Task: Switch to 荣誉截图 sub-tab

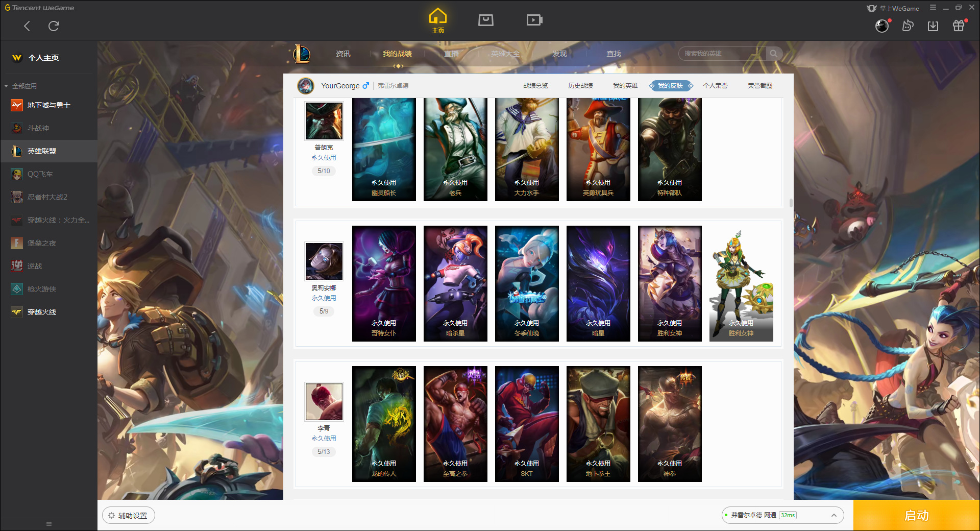Action: tap(760, 86)
